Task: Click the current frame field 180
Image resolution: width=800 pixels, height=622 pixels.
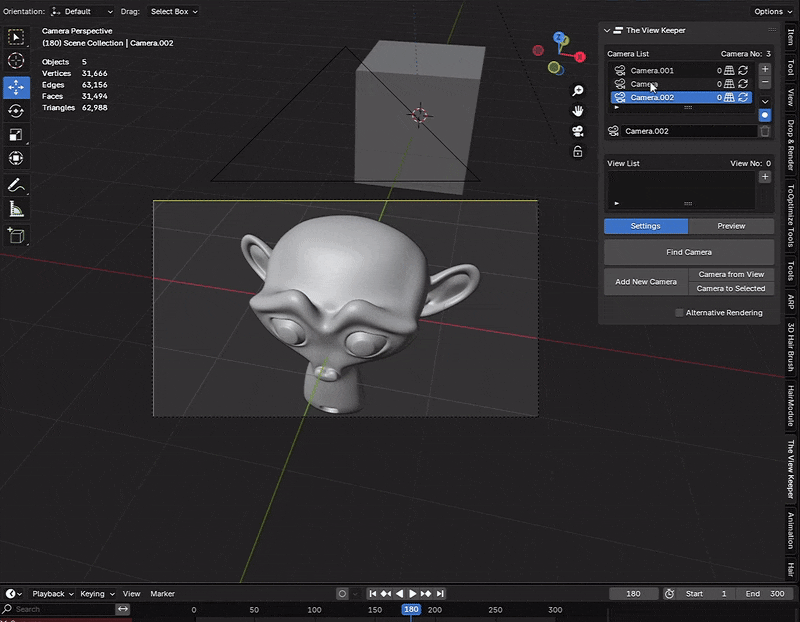Action: pos(633,593)
